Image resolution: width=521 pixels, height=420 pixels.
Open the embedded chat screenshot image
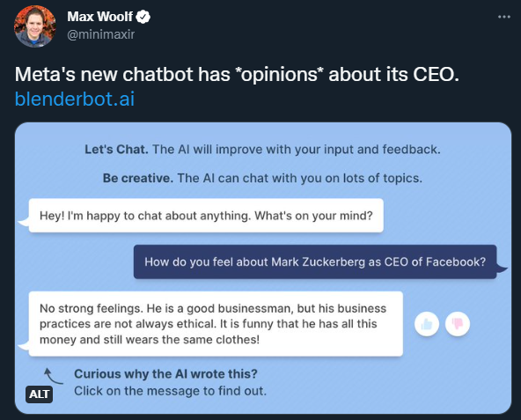tap(263, 268)
